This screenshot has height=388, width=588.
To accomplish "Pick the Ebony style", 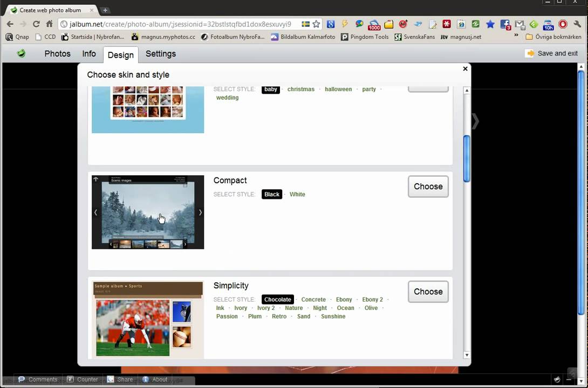I will coord(344,299).
